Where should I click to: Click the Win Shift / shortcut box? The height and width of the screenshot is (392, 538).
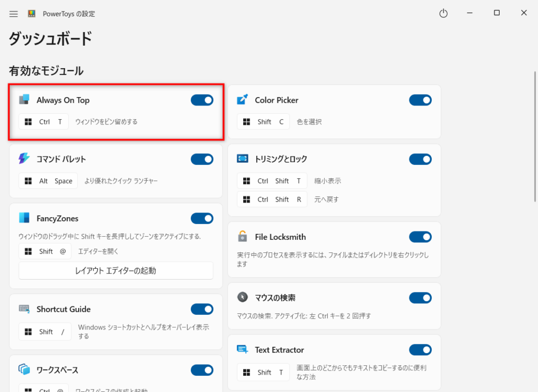[x=45, y=331]
